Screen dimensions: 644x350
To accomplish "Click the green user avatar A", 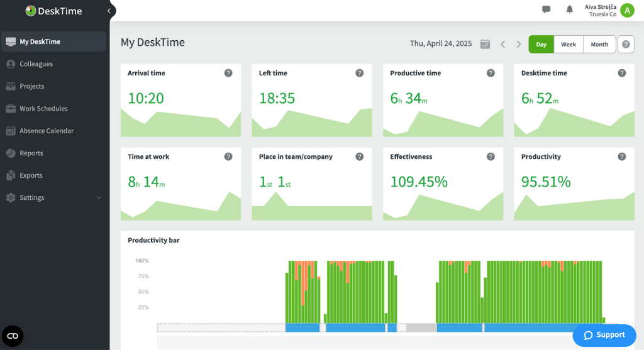I will [627, 10].
